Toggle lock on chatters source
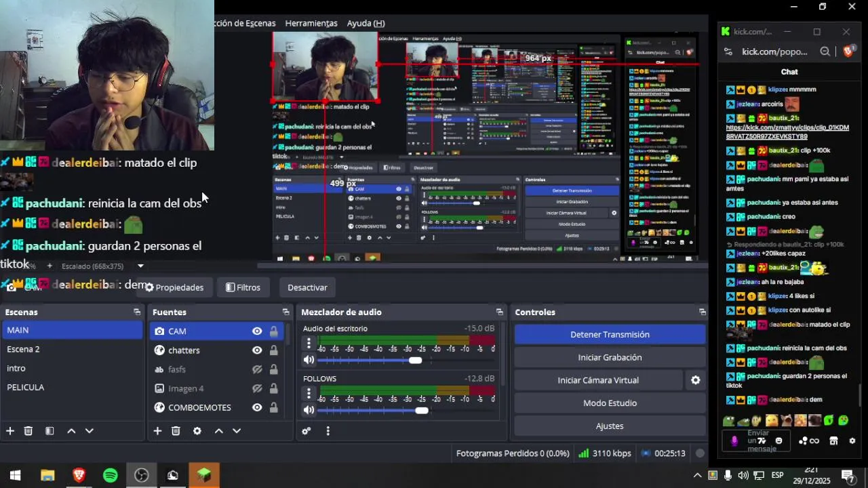Screen dimensions: 868x488 click(x=273, y=350)
